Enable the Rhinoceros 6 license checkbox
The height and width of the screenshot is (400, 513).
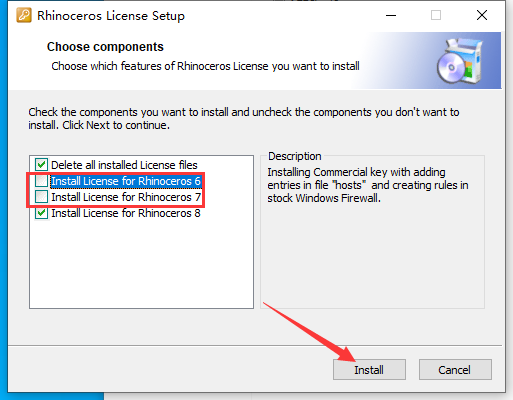pos(41,181)
